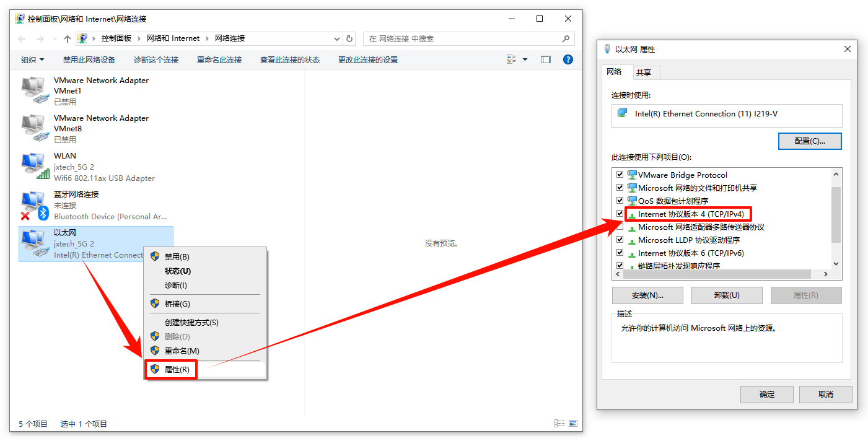Switch to large icons view in status bar
The image size is (868, 441).
[573, 424]
